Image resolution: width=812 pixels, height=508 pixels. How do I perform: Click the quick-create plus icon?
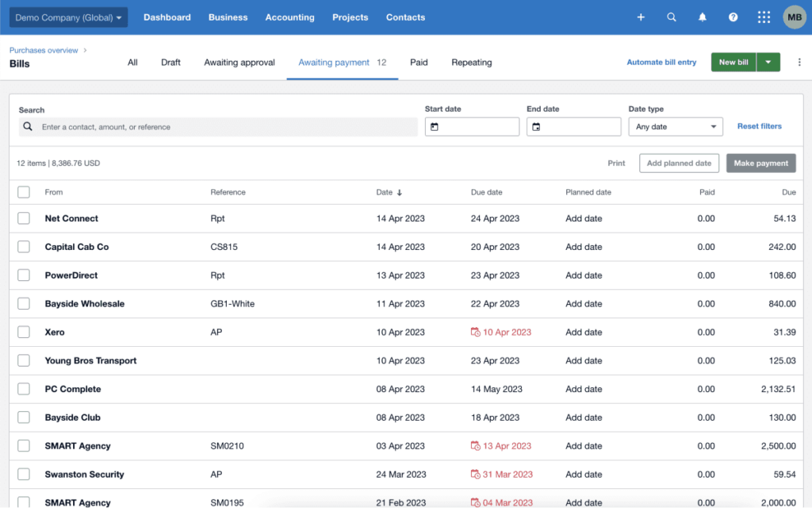click(641, 17)
